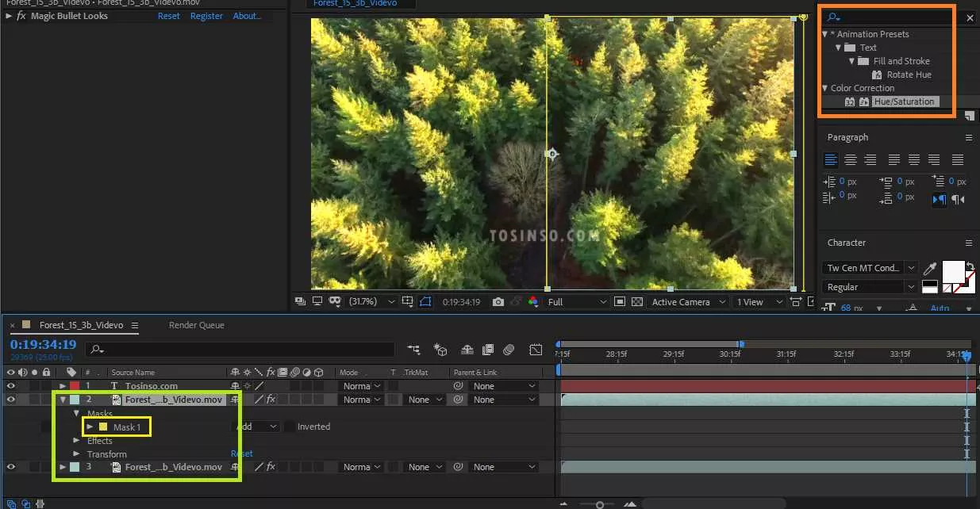Expand Mask 1 properties
The image size is (980, 509).
[90, 427]
